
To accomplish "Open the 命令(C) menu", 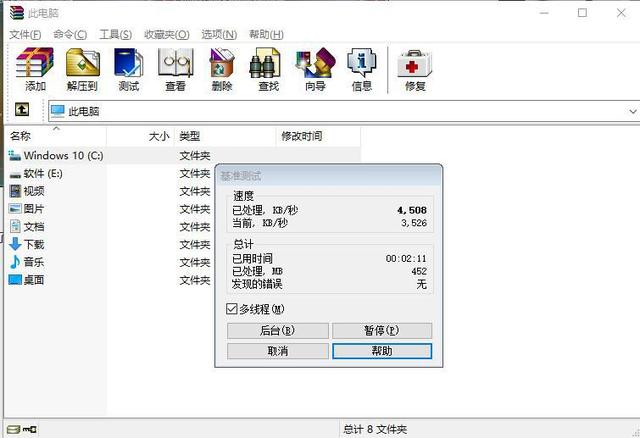I will (70, 35).
